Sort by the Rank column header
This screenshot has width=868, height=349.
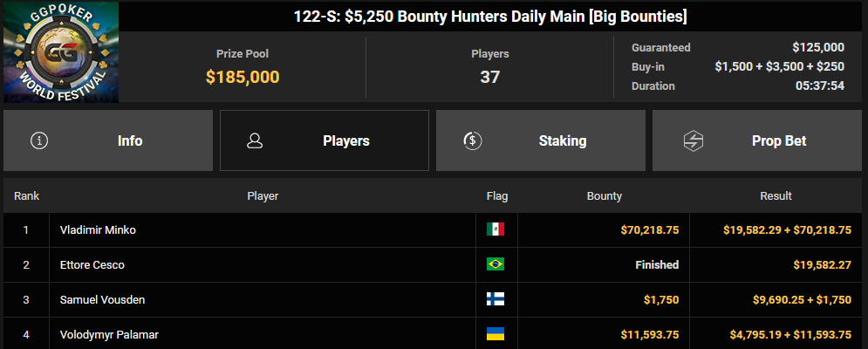click(x=26, y=196)
